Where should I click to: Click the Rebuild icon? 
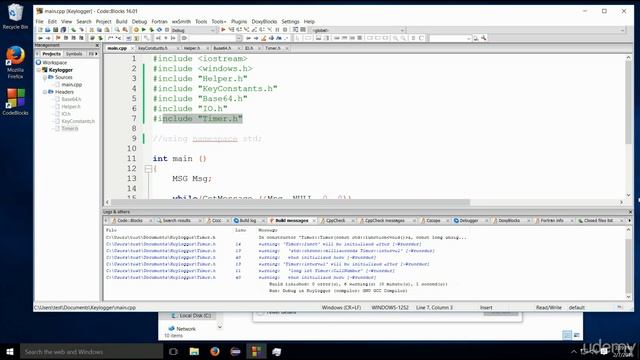(159, 30)
